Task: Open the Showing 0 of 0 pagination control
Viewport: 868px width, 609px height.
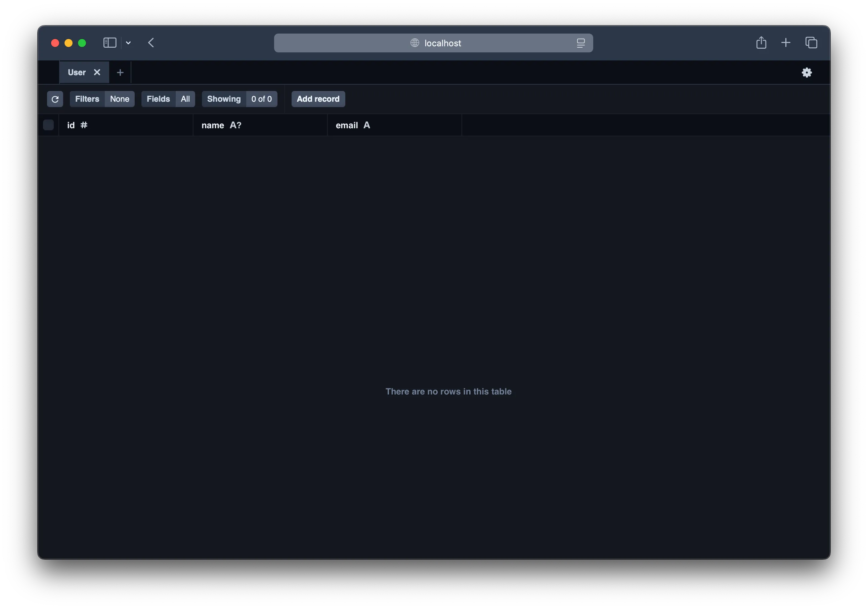Action: coord(239,99)
